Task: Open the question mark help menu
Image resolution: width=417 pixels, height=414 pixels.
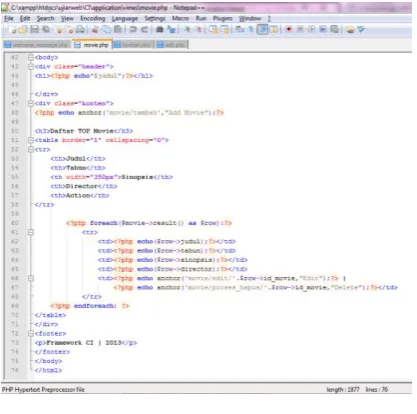Action: 269,19
